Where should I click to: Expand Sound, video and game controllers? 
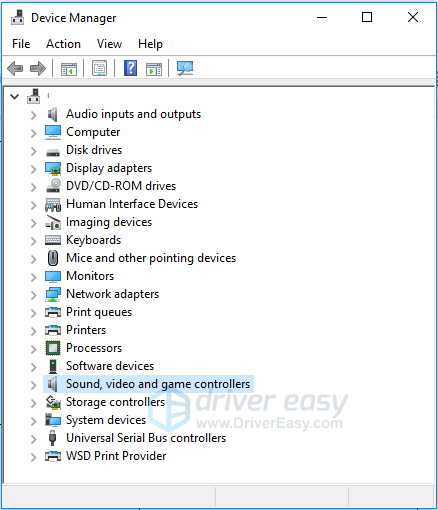(x=33, y=385)
